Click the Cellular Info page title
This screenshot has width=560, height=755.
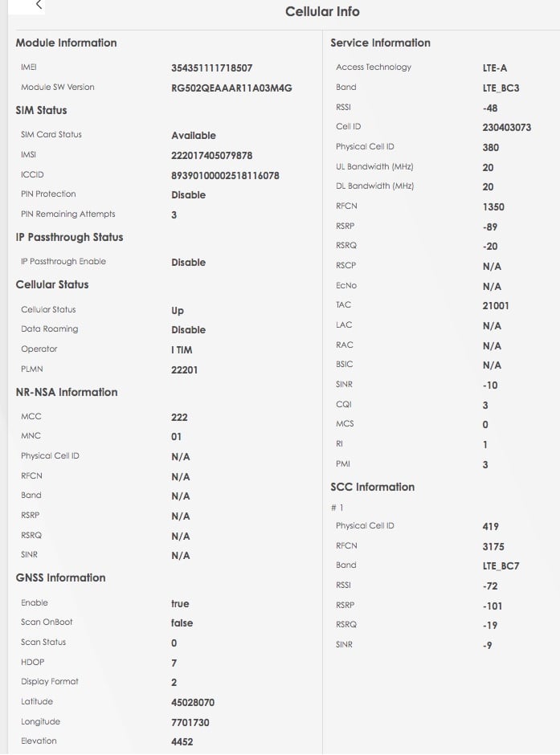322,11
